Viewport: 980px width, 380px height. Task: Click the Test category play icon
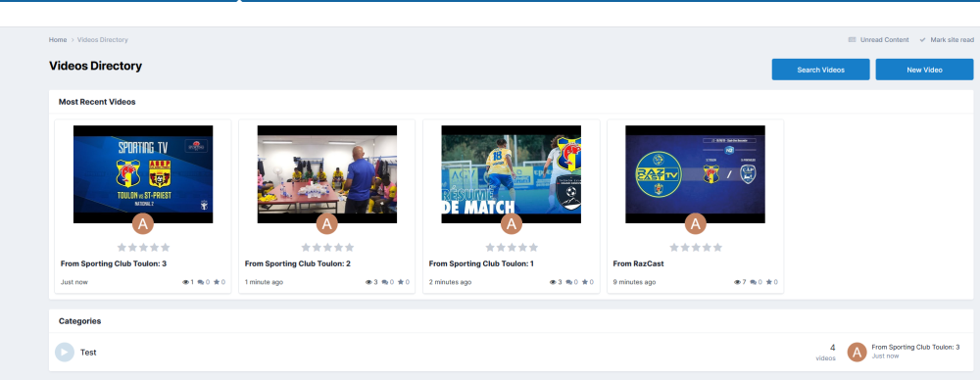click(x=65, y=352)
